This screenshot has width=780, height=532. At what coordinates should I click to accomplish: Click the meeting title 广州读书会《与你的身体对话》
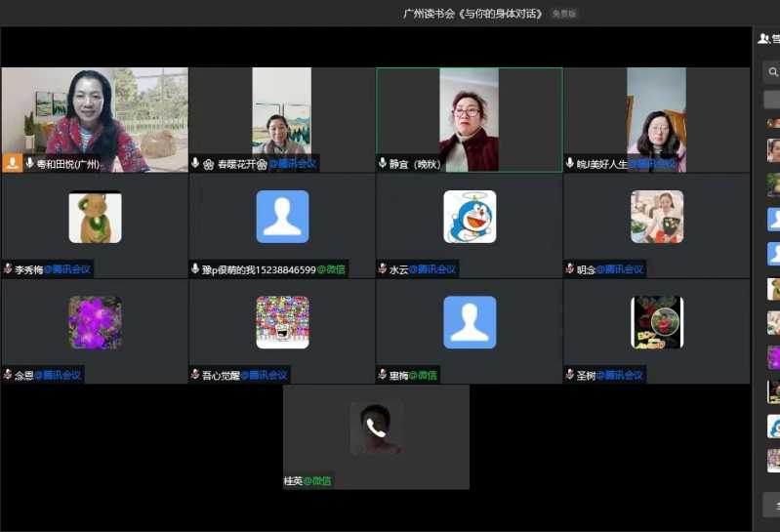click(472, 14)
